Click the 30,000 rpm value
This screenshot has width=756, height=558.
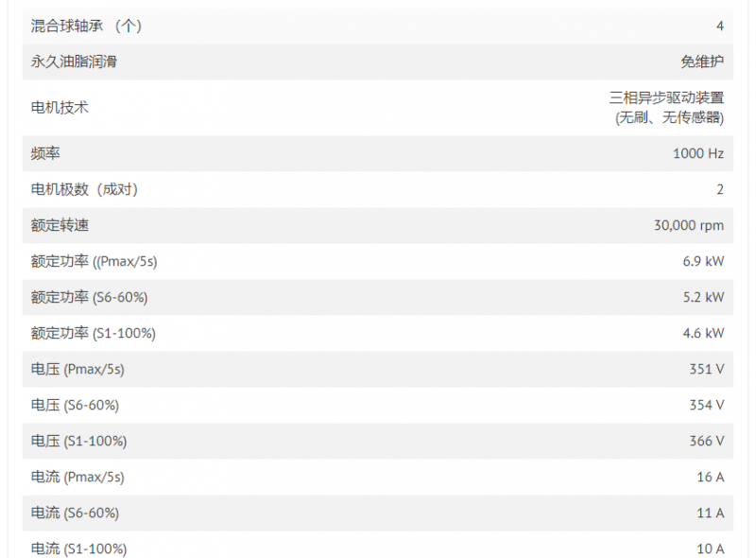point(688,225)
